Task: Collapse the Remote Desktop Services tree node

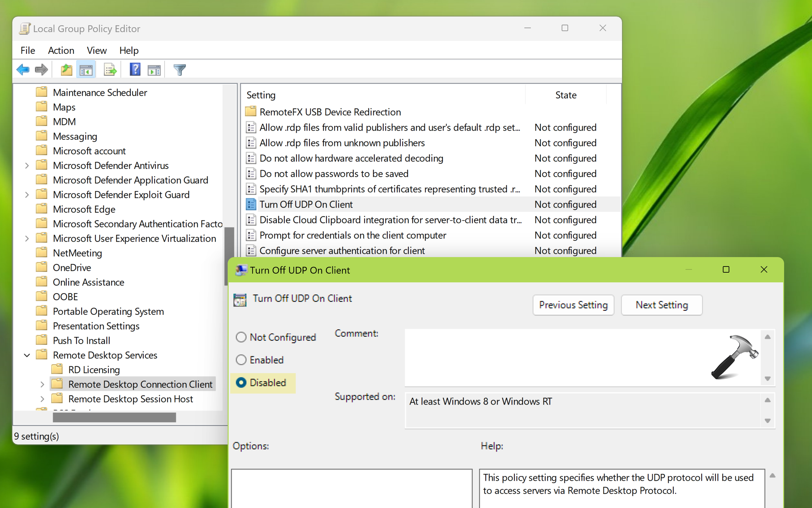Action: click(x=27, y=355)
